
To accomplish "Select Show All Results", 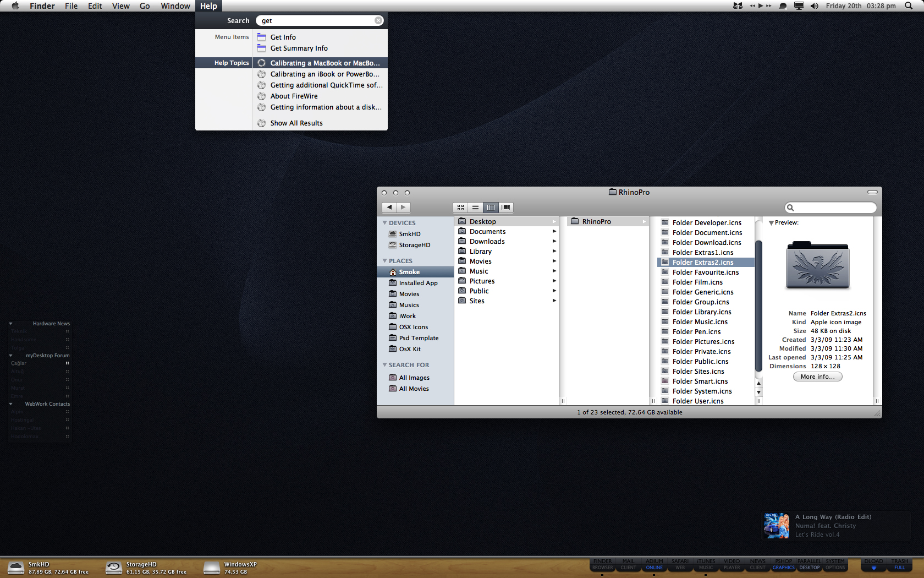I will coord(320,123).
